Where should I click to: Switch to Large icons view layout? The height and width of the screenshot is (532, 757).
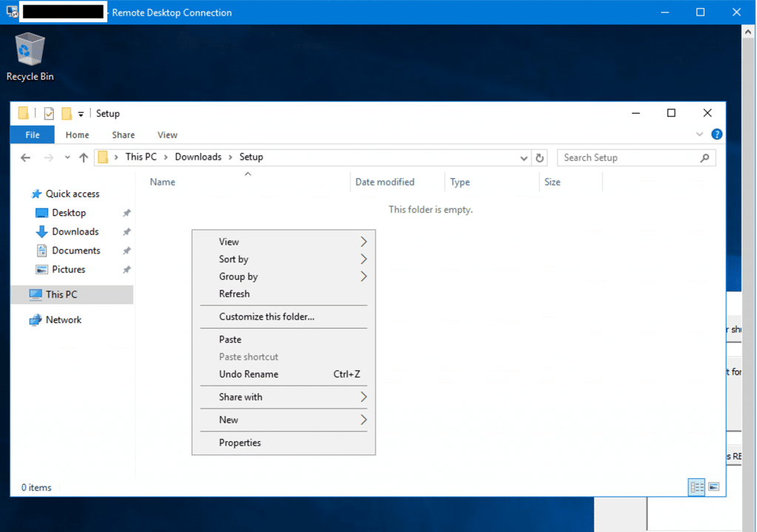pos(713,487)
